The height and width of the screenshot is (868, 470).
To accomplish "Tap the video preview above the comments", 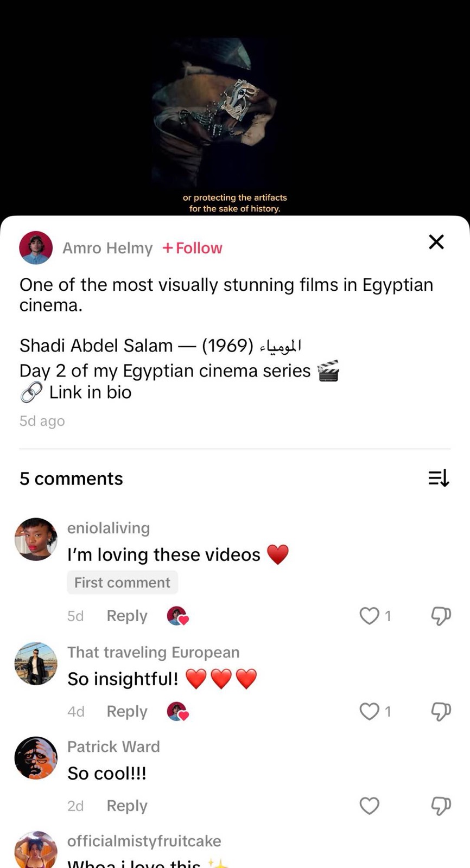I will pos(234,114).
